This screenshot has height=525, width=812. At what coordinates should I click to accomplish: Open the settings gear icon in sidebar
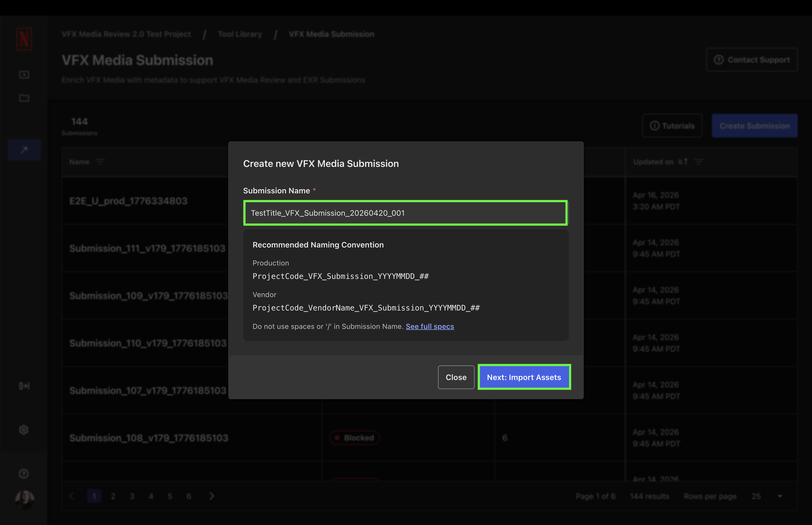[x=23, y=430]
